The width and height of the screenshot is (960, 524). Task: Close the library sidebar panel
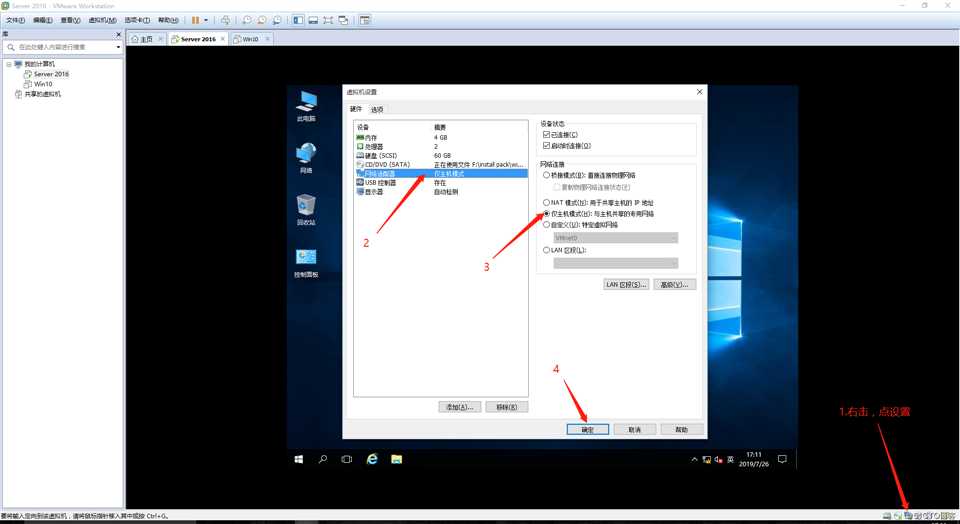click(119, 34)
